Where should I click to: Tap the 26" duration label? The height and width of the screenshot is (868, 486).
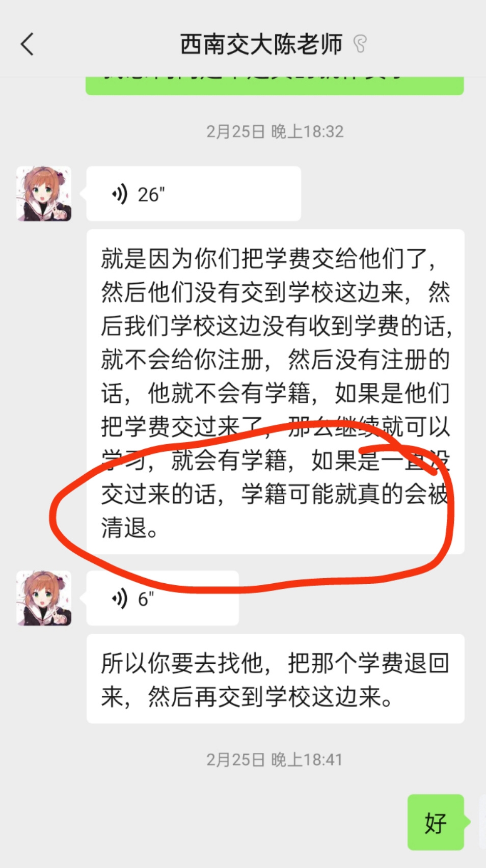click(x=151, y=195)
